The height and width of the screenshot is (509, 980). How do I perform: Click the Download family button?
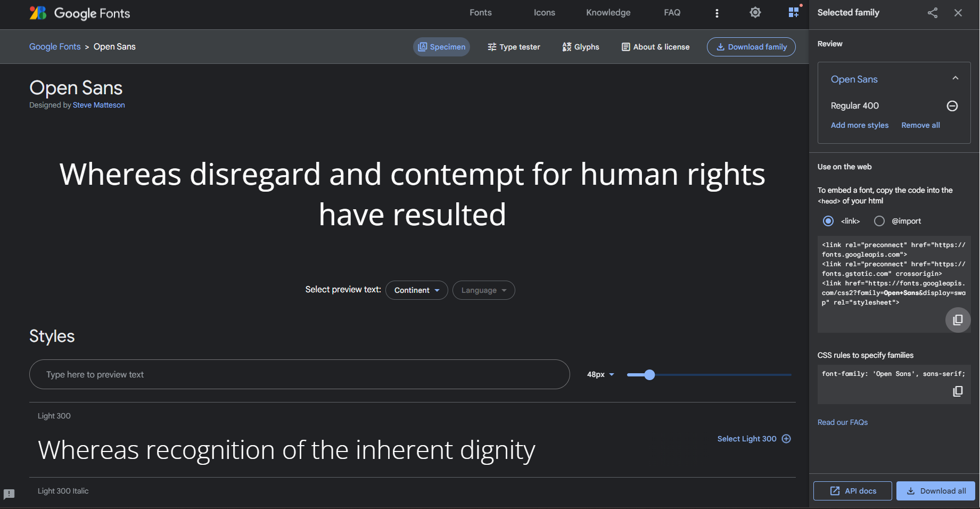pyautogui.click(x=751, y=47)
